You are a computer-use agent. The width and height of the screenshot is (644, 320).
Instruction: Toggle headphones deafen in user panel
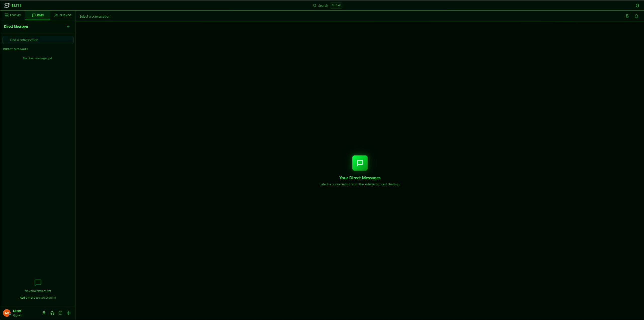click(x=52, y=313)
